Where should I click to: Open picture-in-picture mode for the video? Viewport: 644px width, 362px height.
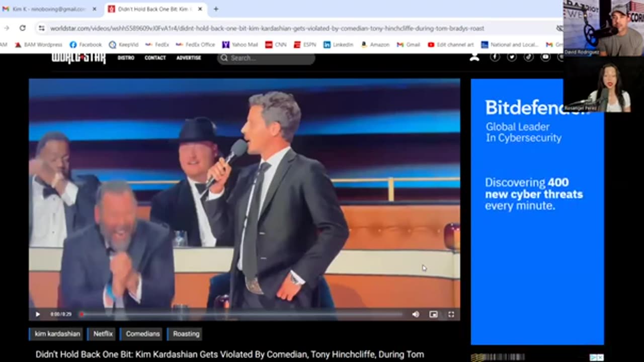coord(433,314)
